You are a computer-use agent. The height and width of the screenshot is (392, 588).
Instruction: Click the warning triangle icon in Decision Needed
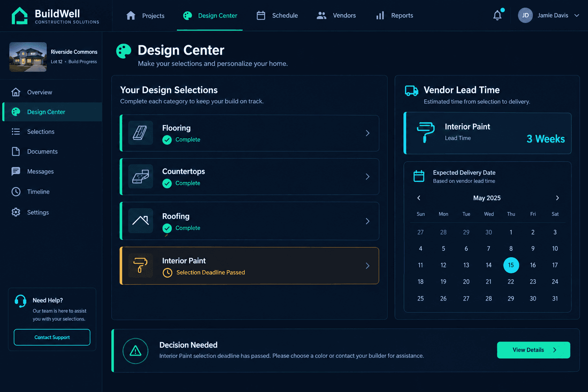pos(136,351)
